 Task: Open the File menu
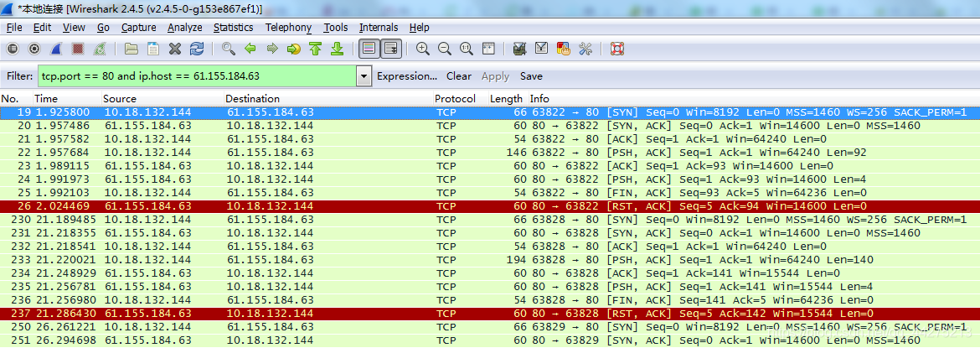[x=14, y=28]
